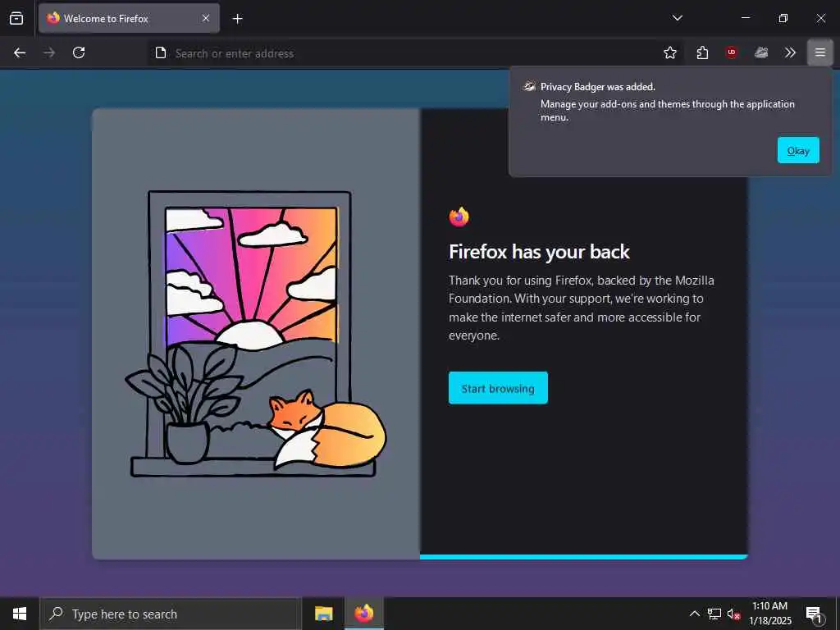The image size is (840, 630).
Task: Open the clock showing 1:10 AM
Action: click(x=769, y=614)
